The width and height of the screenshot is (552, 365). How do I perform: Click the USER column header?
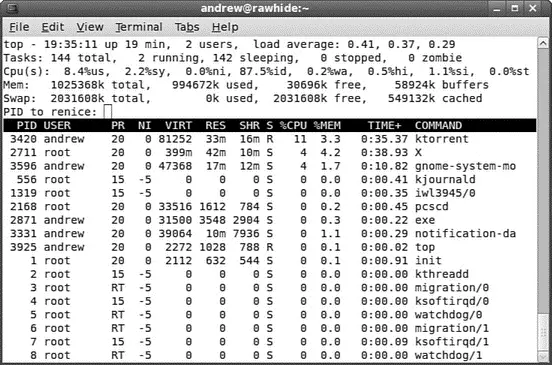pyautogui.click(x=57, y=126)
